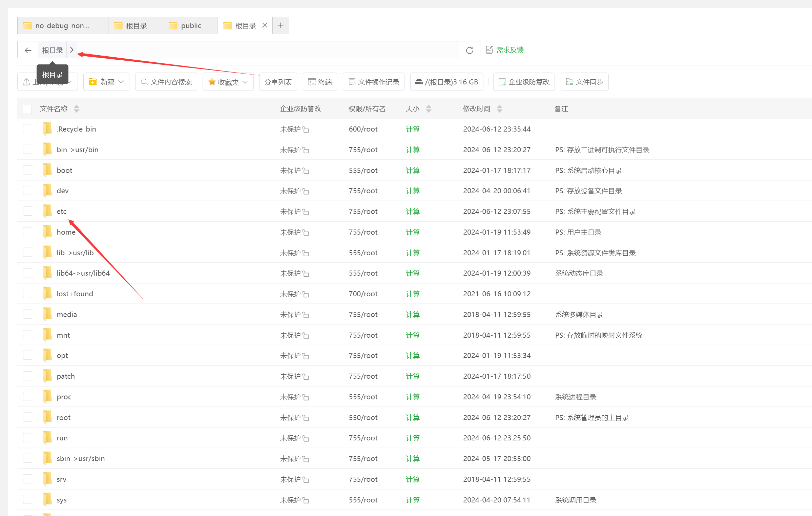This screenshot has height=516, width=812.
Task: Click the lock icon in sys row
Action: (306, 500)
